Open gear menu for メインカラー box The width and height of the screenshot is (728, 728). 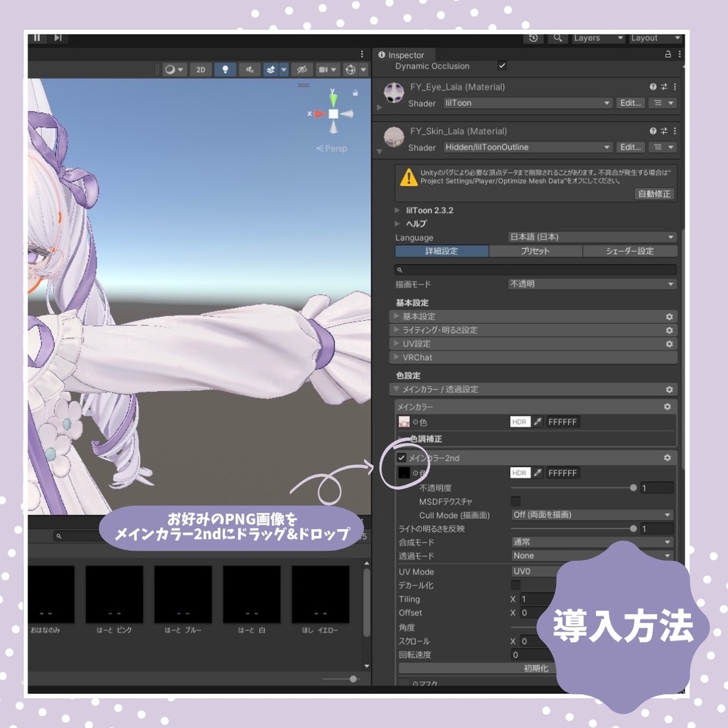tap(667, 407)
